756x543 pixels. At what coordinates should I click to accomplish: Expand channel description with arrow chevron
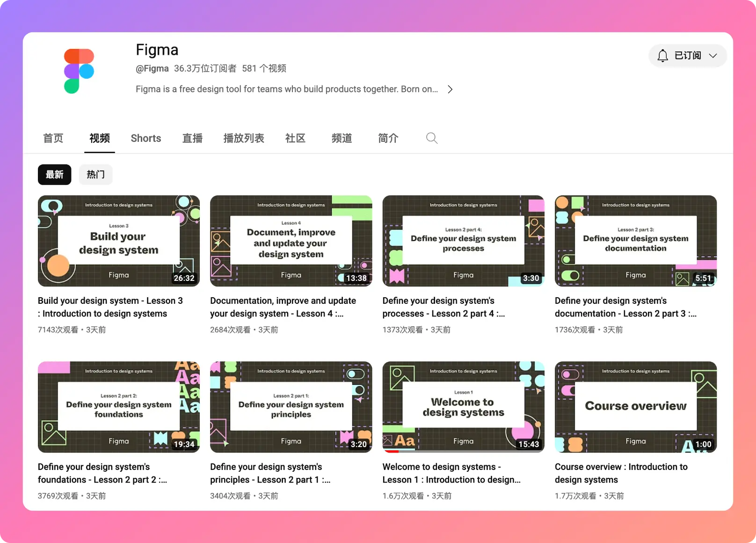450,89
